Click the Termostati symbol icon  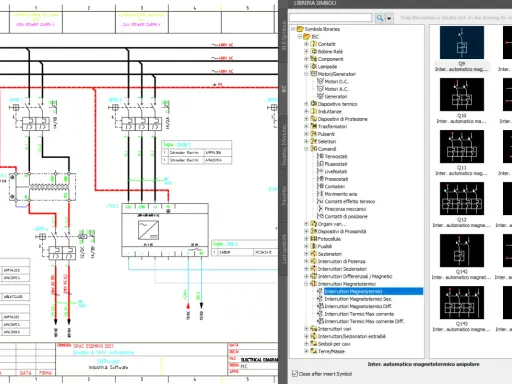pos(320,156)
